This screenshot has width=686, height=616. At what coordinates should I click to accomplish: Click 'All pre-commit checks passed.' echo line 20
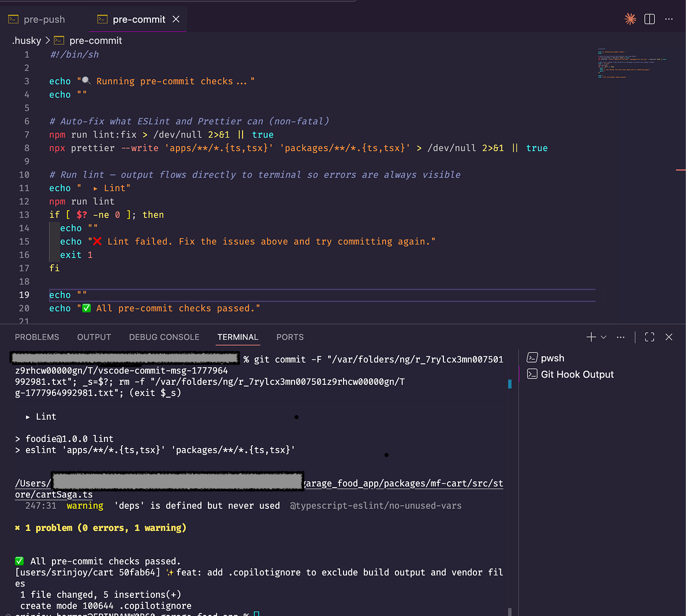(154, 308)
